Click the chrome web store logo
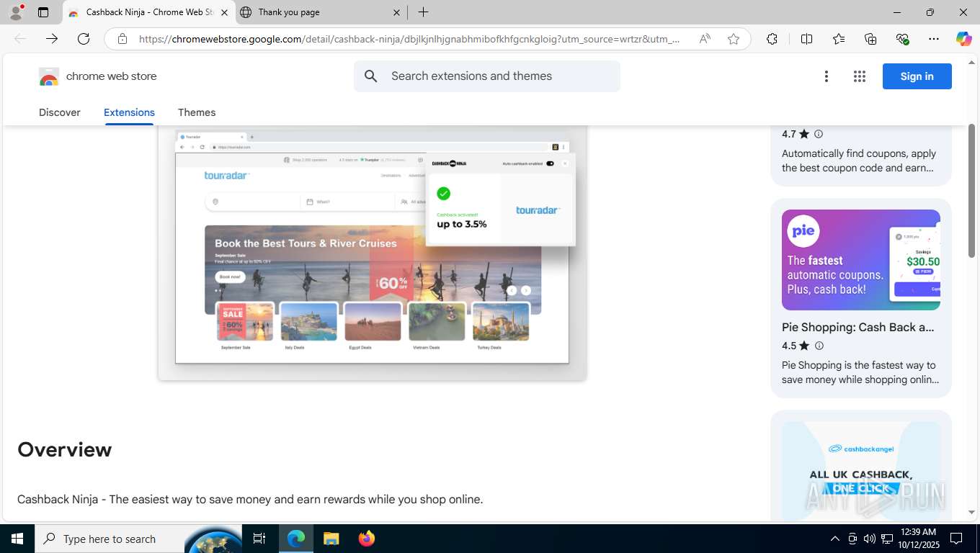 (x=97, y=76)
